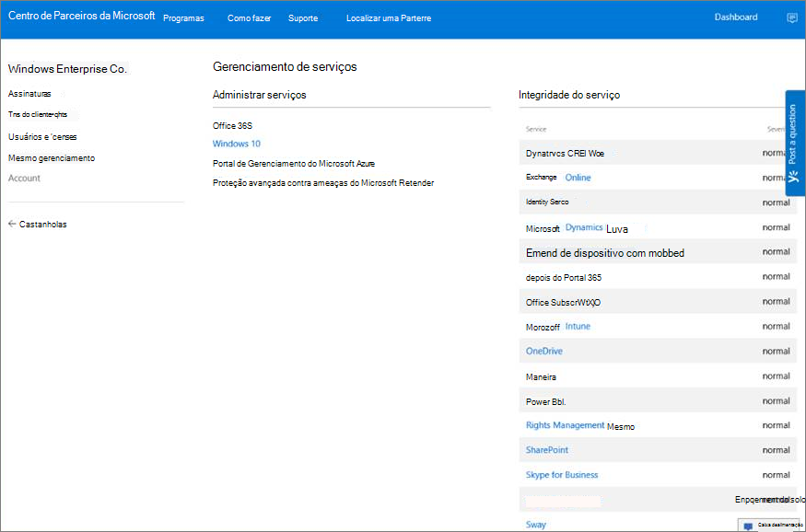This screenshot has width=806, height=532.
Task: Open the Suporte menu
Action: [303, 18]
